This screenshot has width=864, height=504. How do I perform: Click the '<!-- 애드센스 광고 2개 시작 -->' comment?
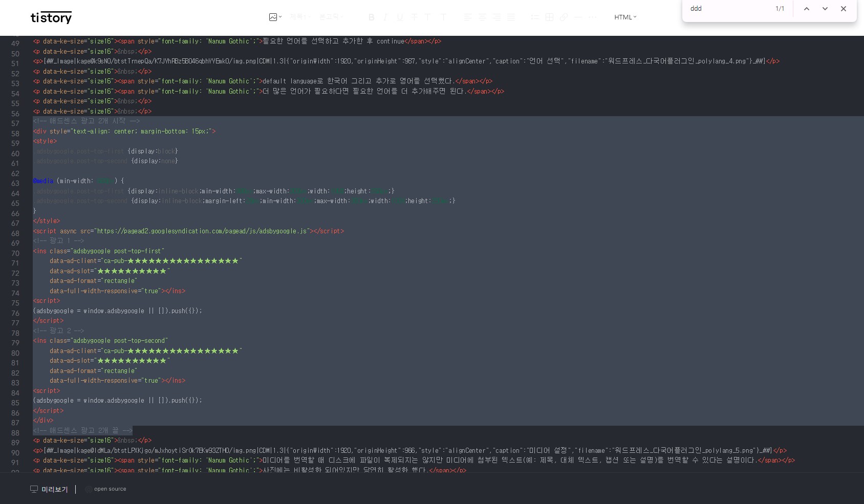pyautogui.click(x=87, y=121)
